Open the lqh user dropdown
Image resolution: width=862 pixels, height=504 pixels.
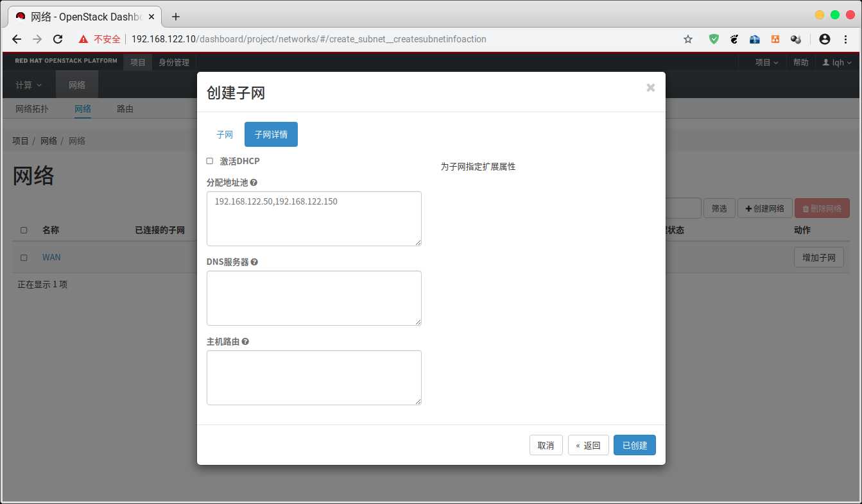coord(837,62)
